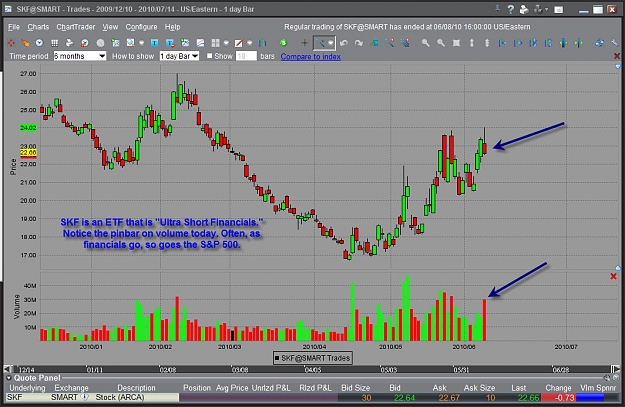Click the blue Vlm Spnnr bar in quote row
Screen dimensions: 625x407
(590, 397)
